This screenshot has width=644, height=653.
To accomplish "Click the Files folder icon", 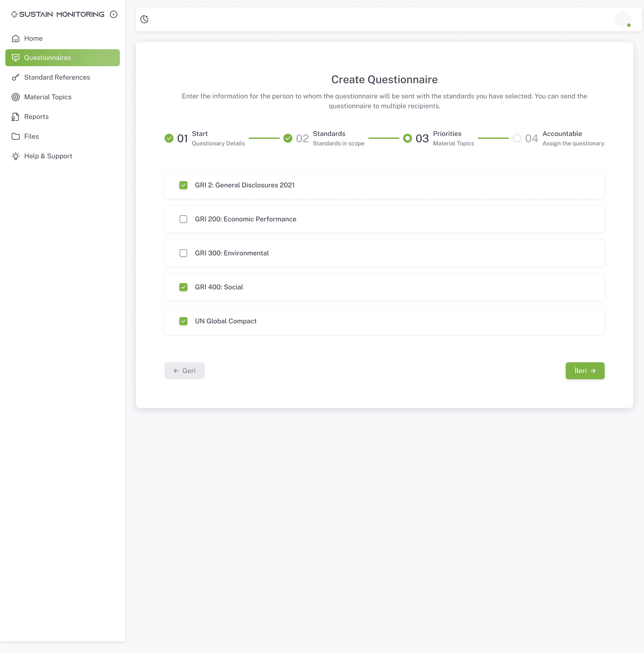I will (x=16, y=136).
